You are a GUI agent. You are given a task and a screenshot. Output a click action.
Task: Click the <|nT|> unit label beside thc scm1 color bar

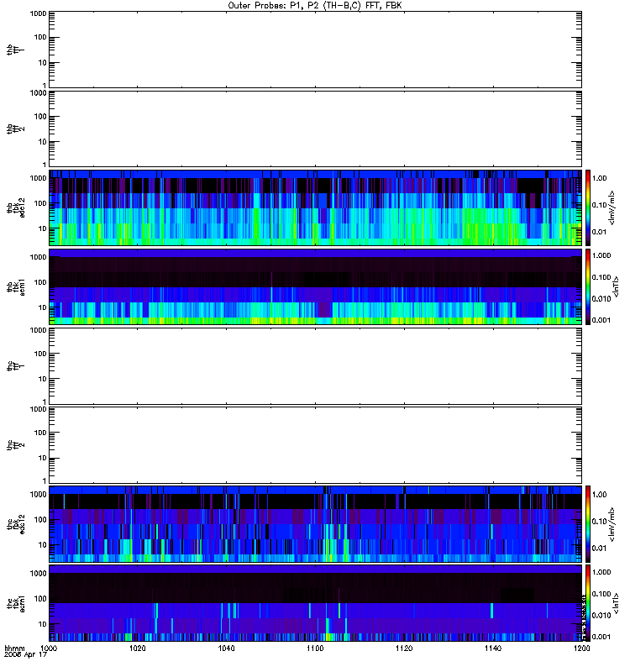coord(616,603)
